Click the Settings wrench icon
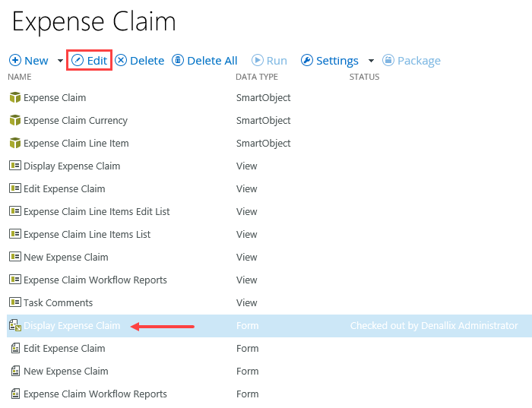This screenshot has height=408, width=532. [307, 61]
